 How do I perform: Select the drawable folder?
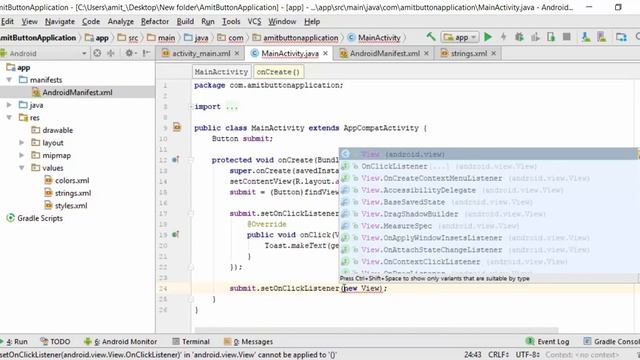click(57, 130)
